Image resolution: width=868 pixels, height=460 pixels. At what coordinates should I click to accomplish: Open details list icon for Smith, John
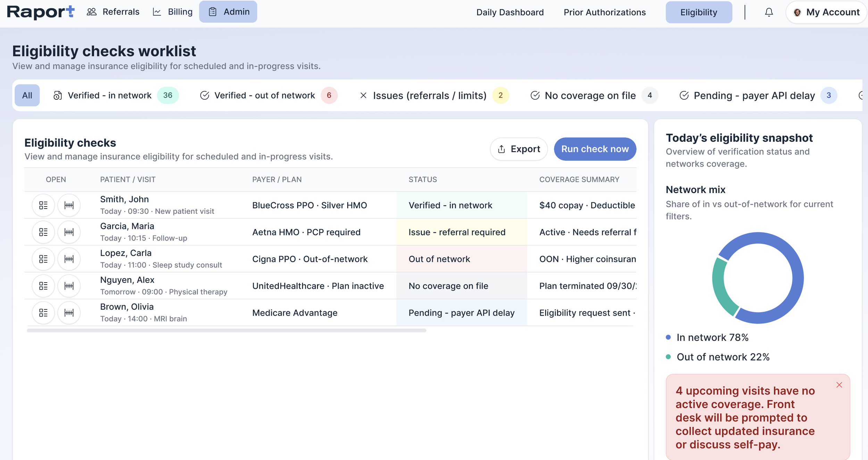(43, 205)
